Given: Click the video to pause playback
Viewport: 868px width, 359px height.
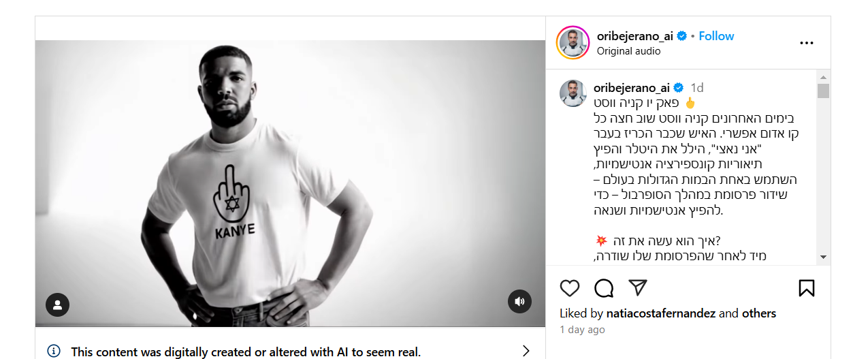Looking at the screenshot, I should pos(290,183).
